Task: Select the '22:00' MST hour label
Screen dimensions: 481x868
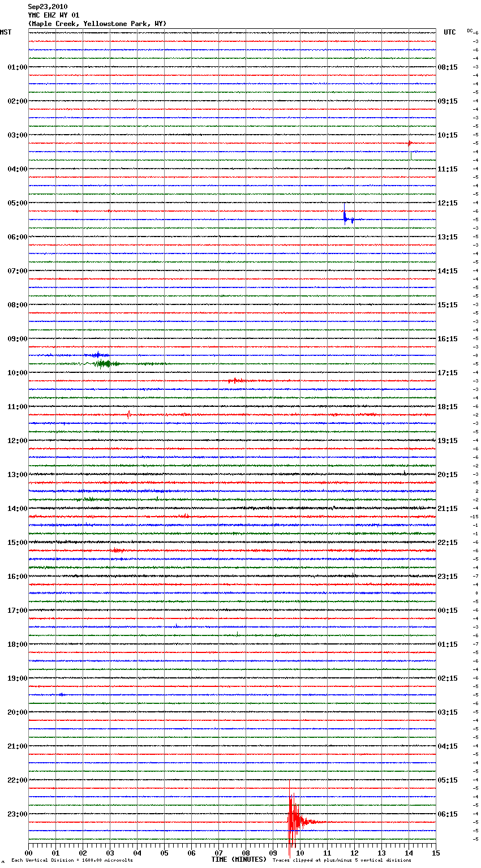Action: [18, 780]
